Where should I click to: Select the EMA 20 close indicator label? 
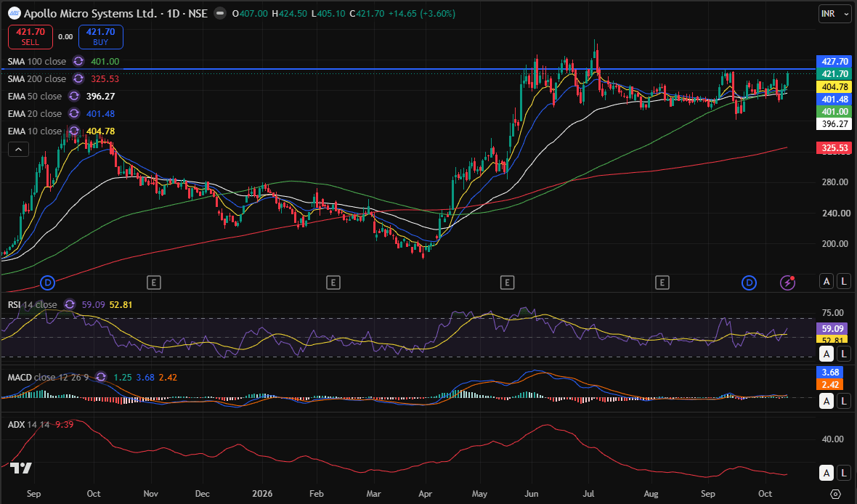(34, 114)
